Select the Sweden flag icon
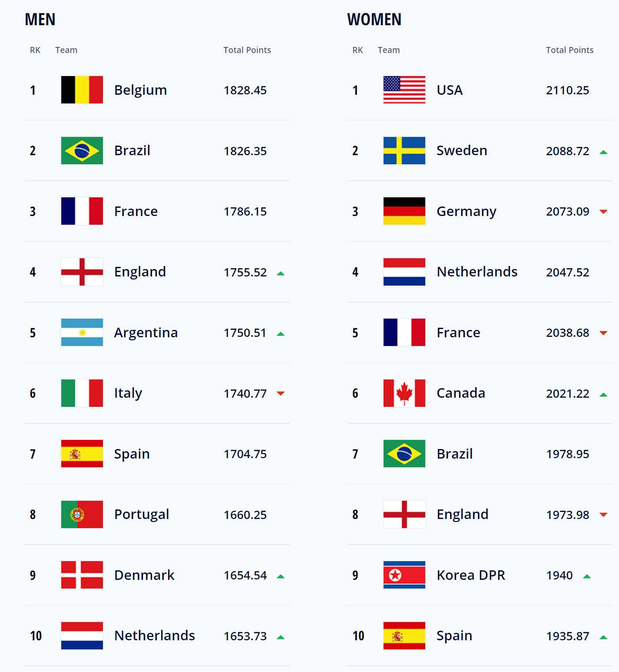This screenshot has height=672, width=619. [x=404, y=150]
